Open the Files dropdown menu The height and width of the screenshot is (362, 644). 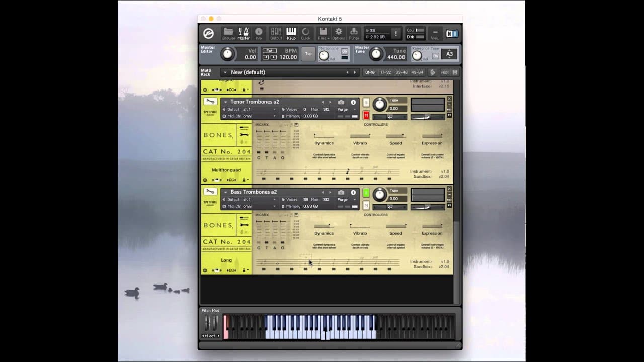pyautogui.click(x=324, y=34)
